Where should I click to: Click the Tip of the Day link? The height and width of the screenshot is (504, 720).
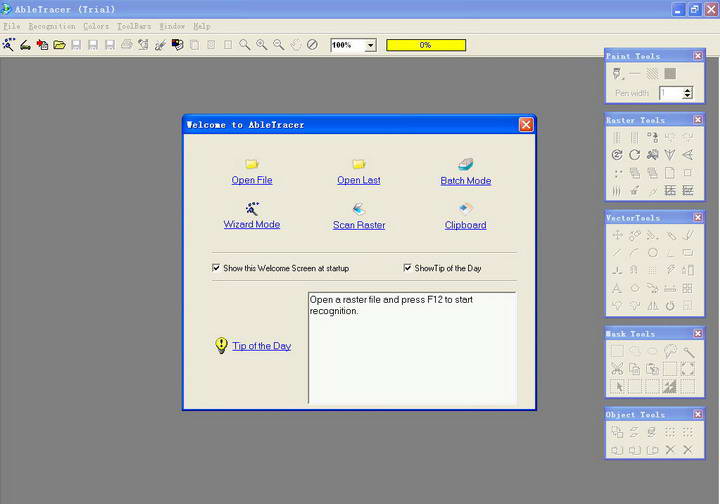coord(261,346)
